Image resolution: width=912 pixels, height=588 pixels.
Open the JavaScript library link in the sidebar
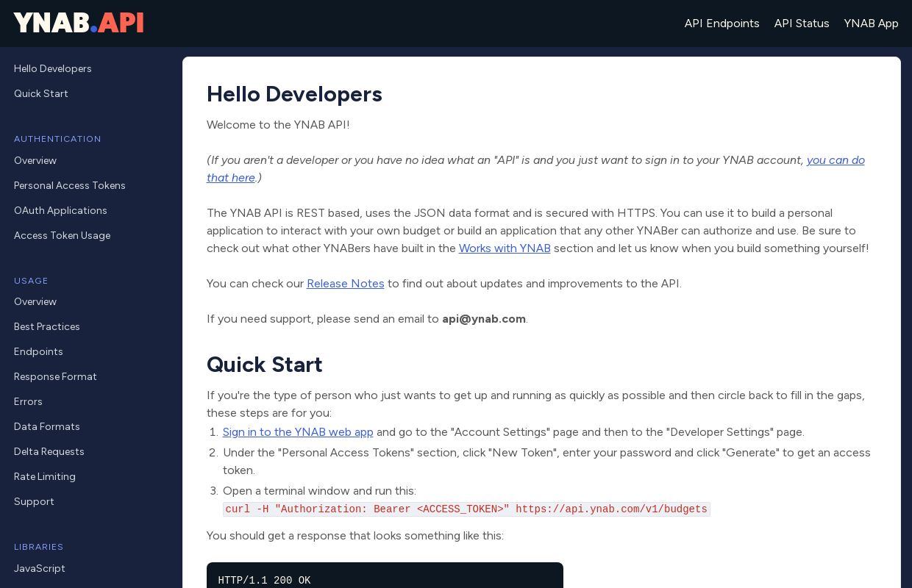[x=40, y=569]
